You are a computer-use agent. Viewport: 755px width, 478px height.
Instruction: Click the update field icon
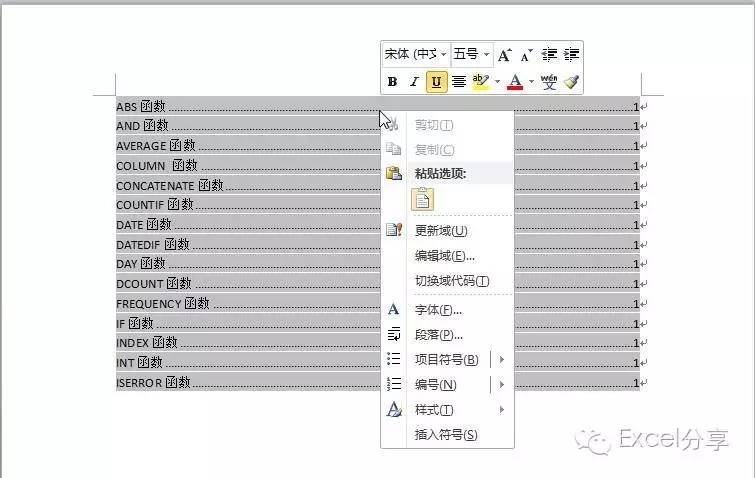tap(394, 230)
